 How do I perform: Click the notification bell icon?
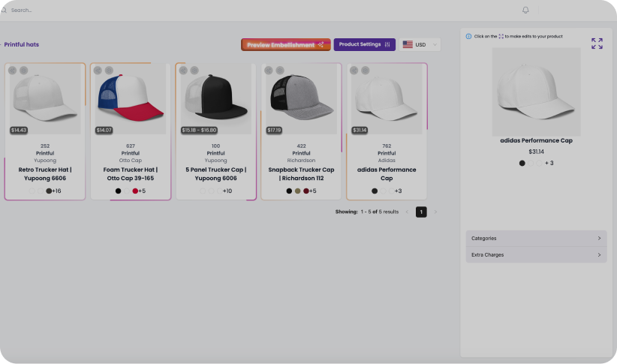tap(525, 10)
